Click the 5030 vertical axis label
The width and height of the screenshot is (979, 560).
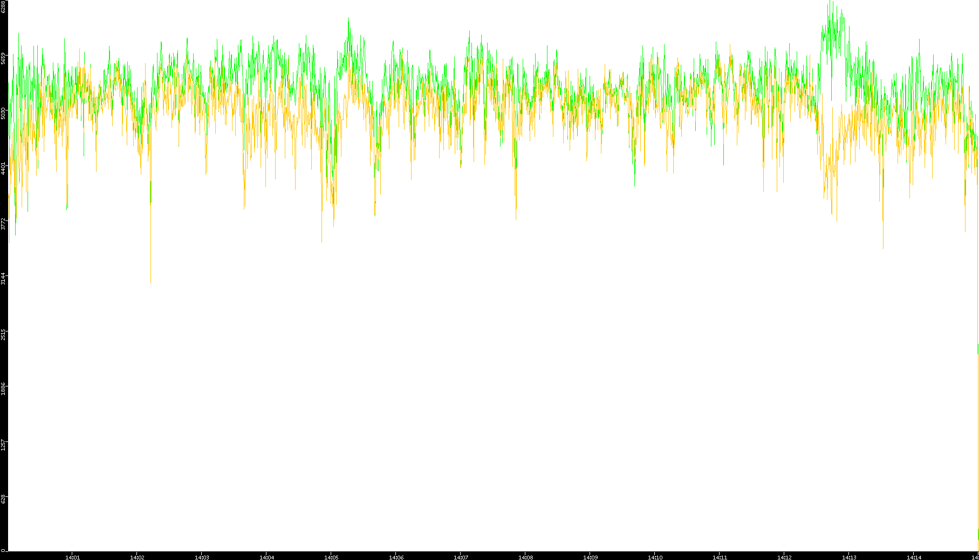tap(3, 113)
